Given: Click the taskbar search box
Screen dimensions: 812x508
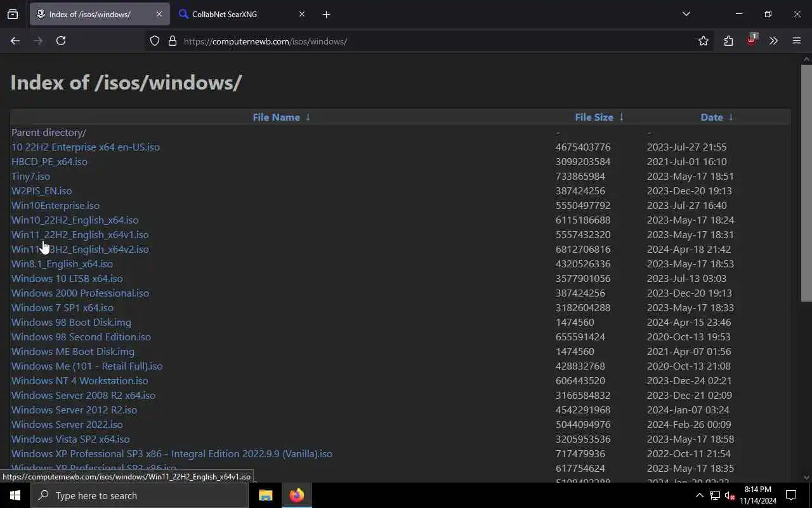Looking at the screenshot, I should tap(140, 495).
